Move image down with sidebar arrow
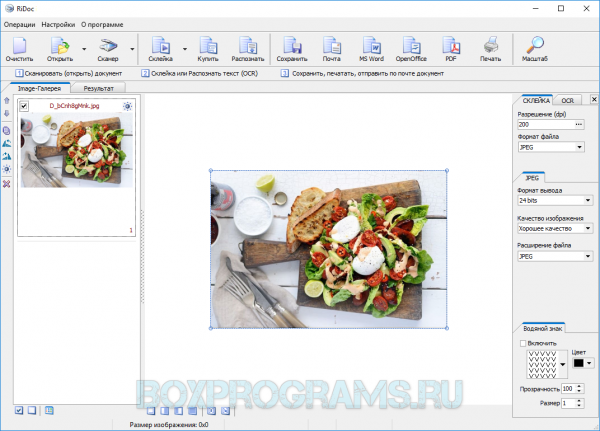Screen dimensions: 600x431 coord(7,113)
